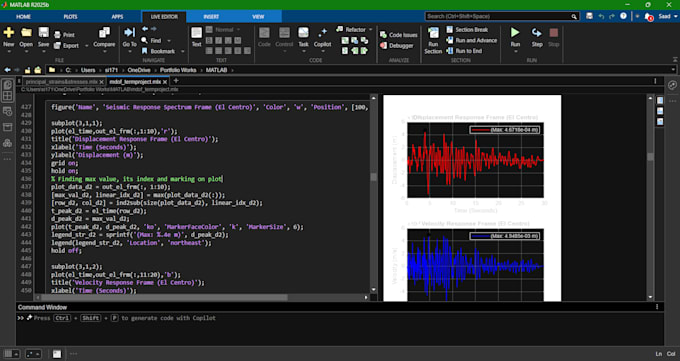This screenshot has height=361, width=680.
Task: Click the Task icon in Code group
Action: 303,33
